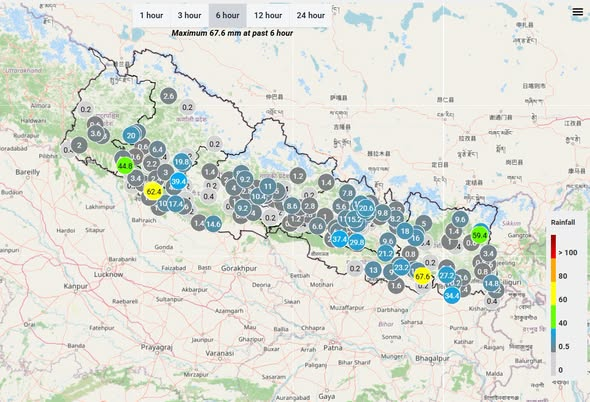Click the 20.6 rainfall marker
This screenshot has width=590, height=402.
366,208
